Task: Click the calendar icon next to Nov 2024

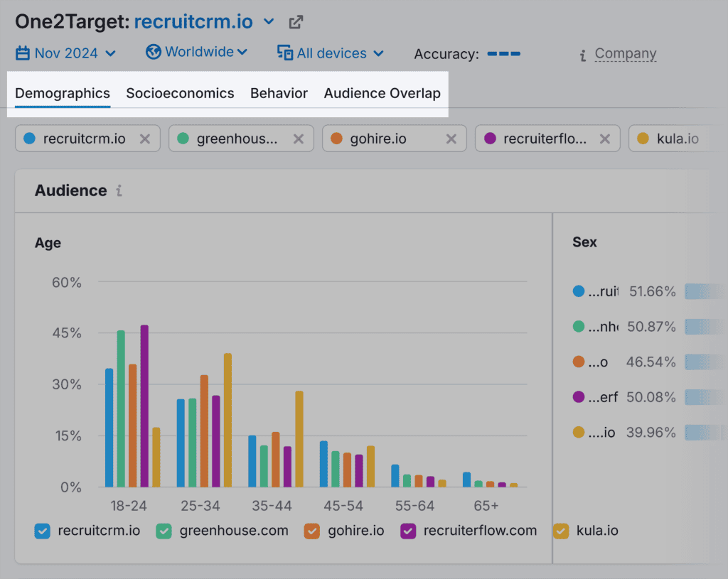Action: click(x=23, y=53)
